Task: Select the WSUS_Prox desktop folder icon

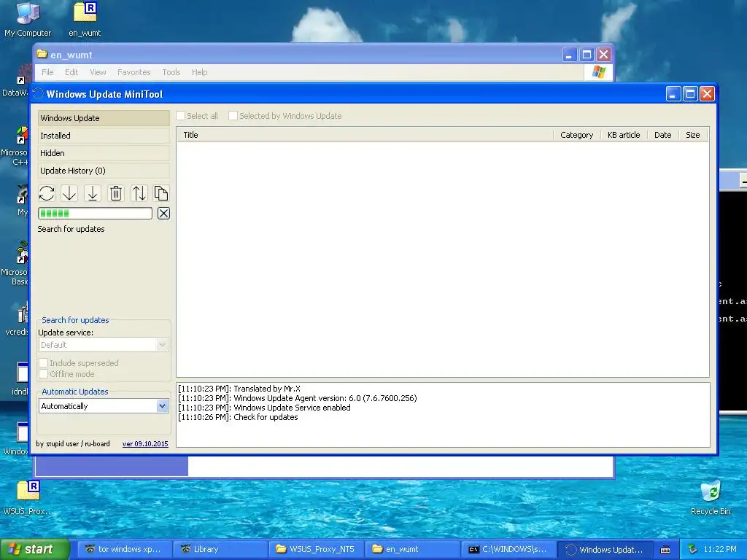Action: (28, 497)
